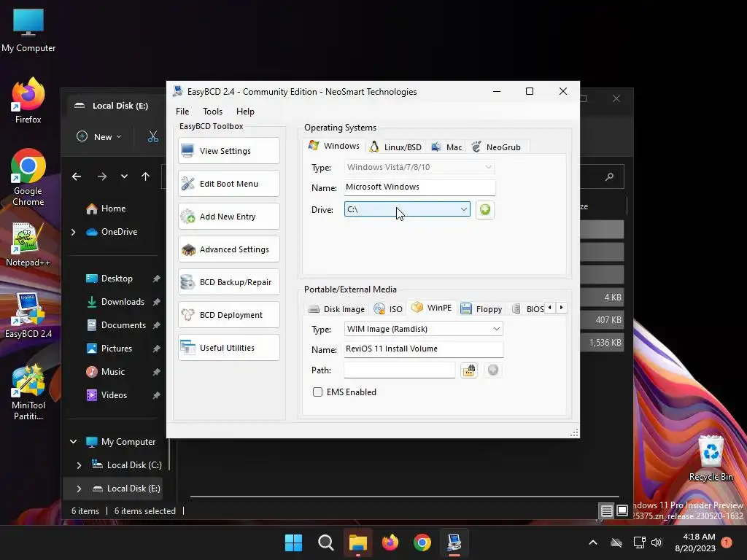Open the Edit Boot Menu section
The width and height of the screenshot is (747, 560).
pos(228,184)
